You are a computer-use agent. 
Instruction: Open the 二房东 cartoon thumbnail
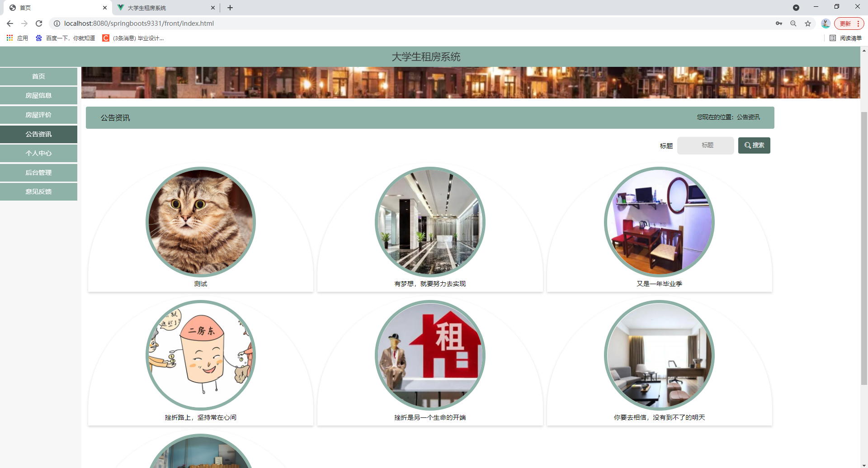(201, 355)
